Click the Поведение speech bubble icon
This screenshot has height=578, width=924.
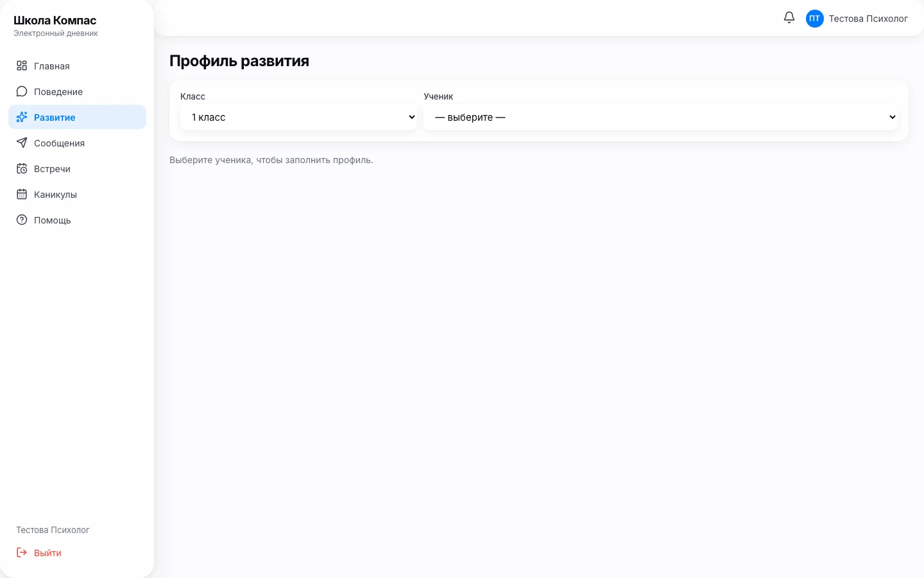coord(22,91)
